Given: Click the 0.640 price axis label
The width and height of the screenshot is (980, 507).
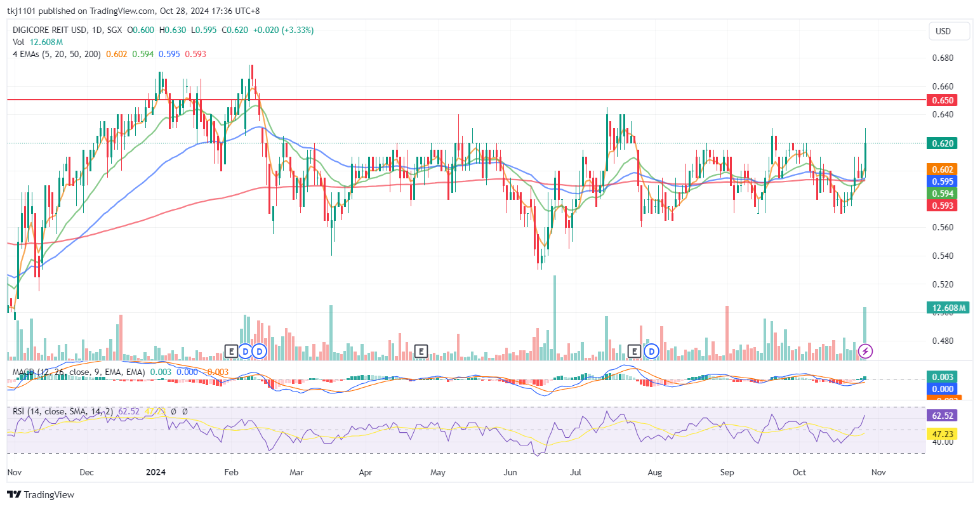Looking at the screenshot, I should [943, 114].
